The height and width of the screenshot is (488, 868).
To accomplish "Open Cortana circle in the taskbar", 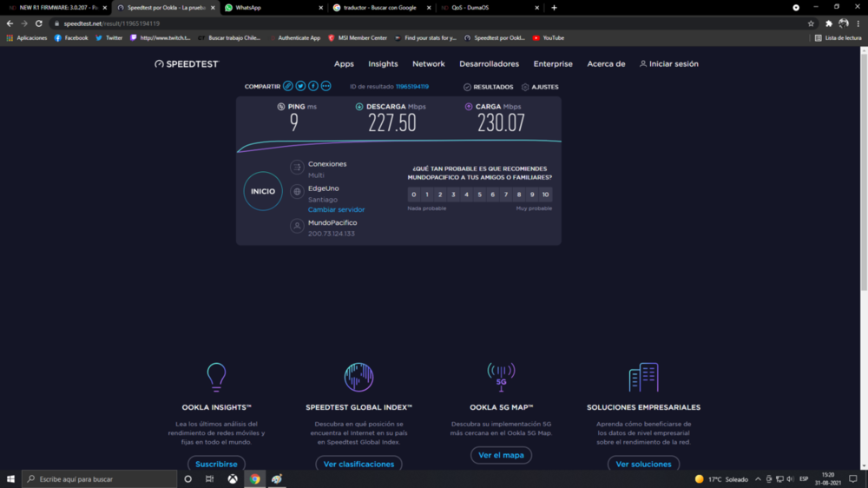I will coord(187,479).
